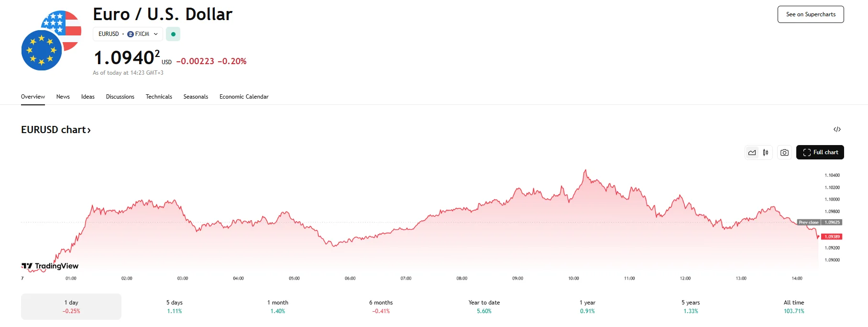Viewport: 868px width, 327px height.
Task: Select the All time range
Action: [x=794, y=306]
